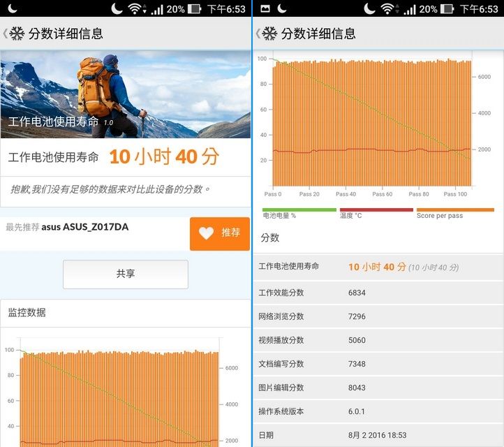Viewport: 504px width, 447px height.
Task: Tap the asus ASUS_Z017DA device name
Action: point(85,227)
